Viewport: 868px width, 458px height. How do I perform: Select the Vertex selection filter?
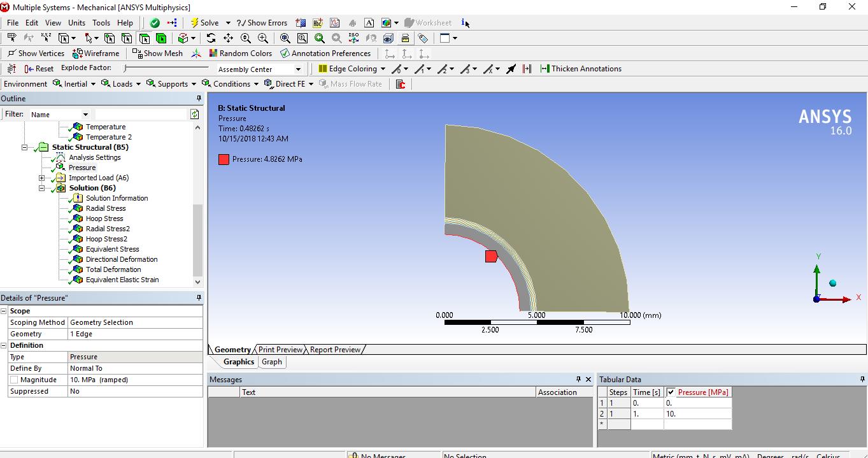[x=110, y=38]
